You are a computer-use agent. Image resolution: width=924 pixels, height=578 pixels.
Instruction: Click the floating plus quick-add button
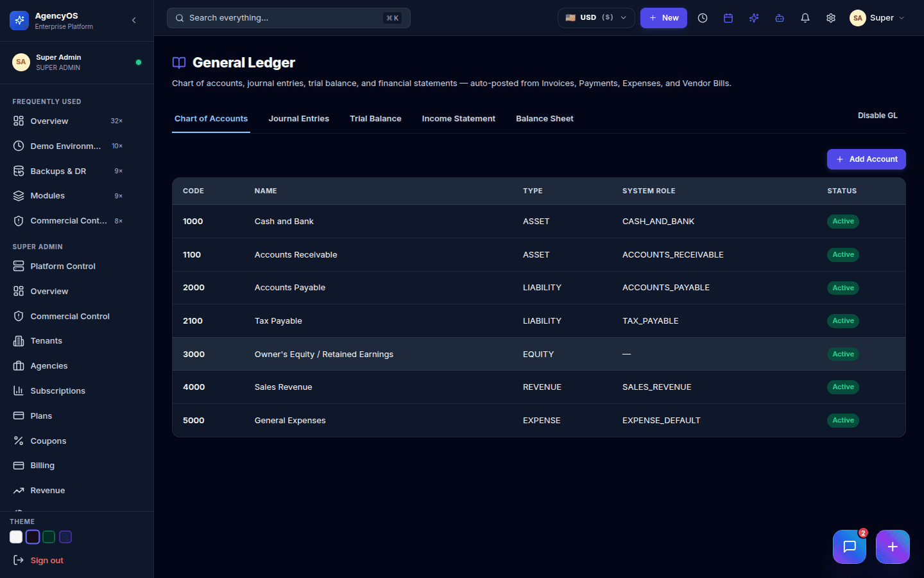(x=893, y=547)
